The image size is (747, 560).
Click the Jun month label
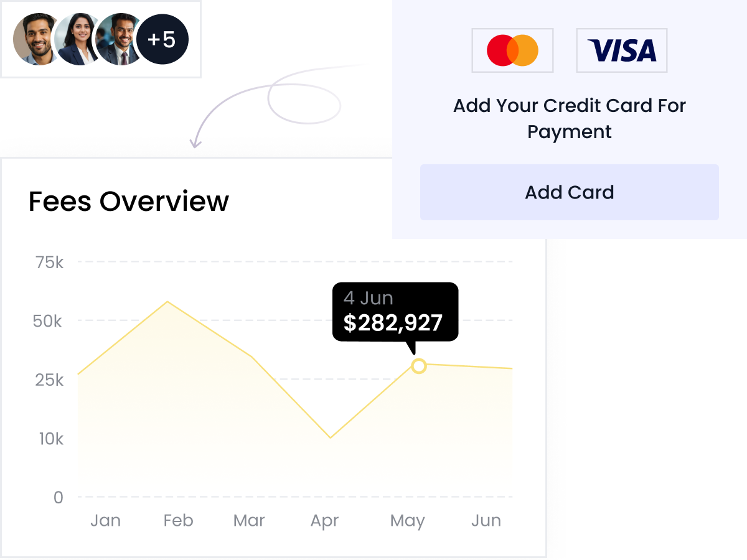[486, 520]
